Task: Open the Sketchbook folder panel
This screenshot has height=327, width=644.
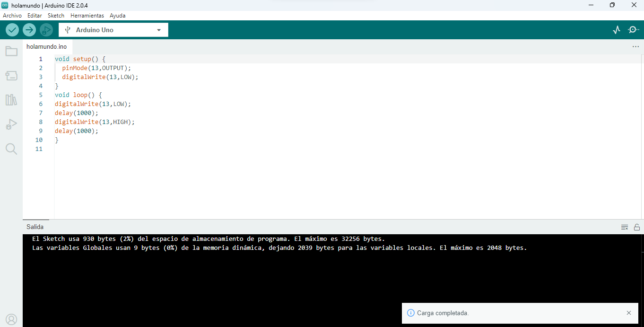Action: (11, 51)
